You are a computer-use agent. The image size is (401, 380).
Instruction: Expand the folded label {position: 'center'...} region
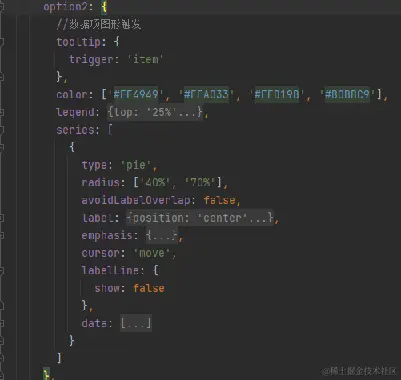(x=200, y=218)
